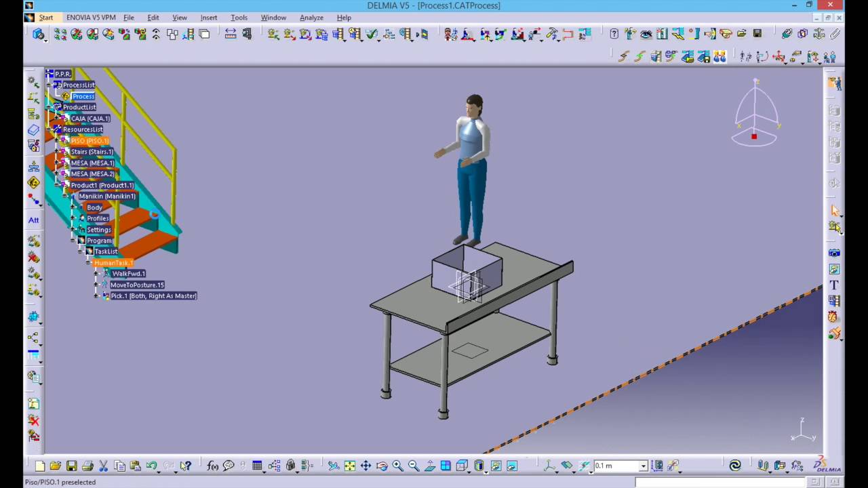868x488 pixels.
Task: Select the Settings tree node
Action: pos(98,230)
